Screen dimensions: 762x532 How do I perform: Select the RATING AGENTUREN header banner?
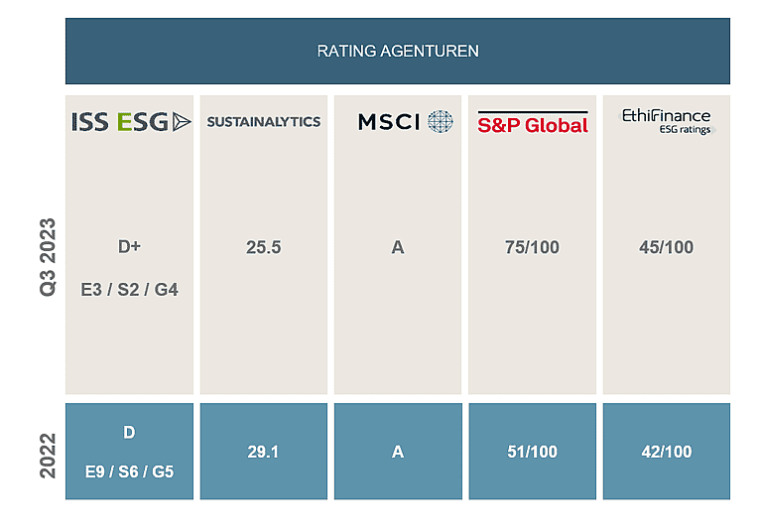pos(398,51)
